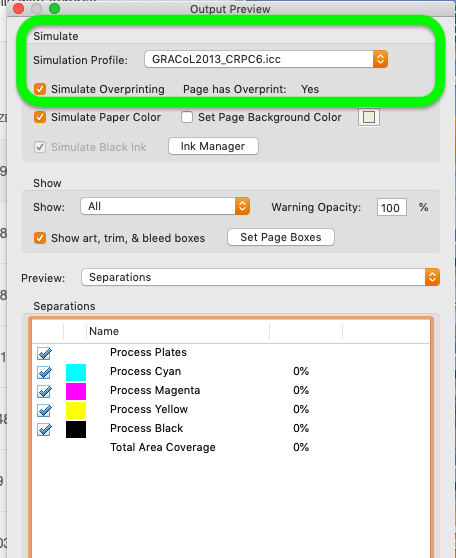Viewport: 456px width, 558px height.
Task: Open the Preview Separations dropdown
Action: [x=261, y=277]
